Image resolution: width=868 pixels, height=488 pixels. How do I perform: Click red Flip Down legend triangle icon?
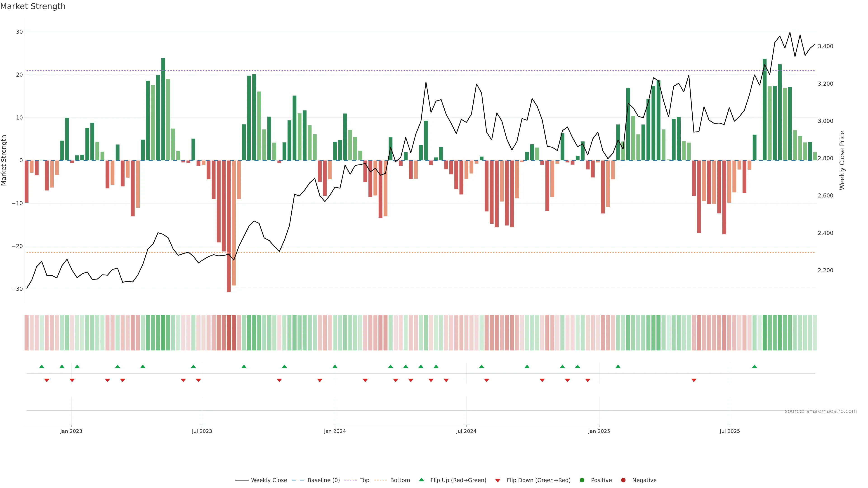[x=498, y=481]
